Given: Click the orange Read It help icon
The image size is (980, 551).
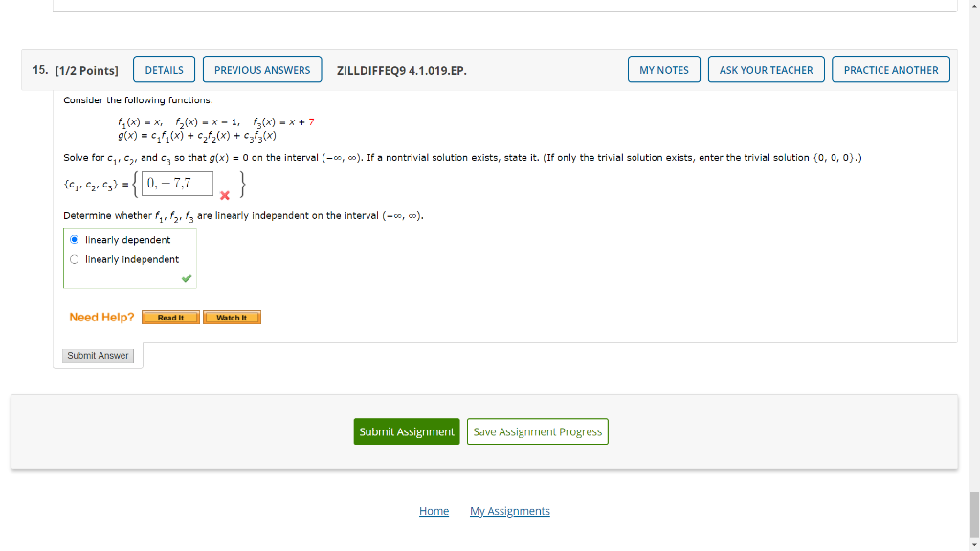Looking at the screenshot, I should click(x=170, y=317).
